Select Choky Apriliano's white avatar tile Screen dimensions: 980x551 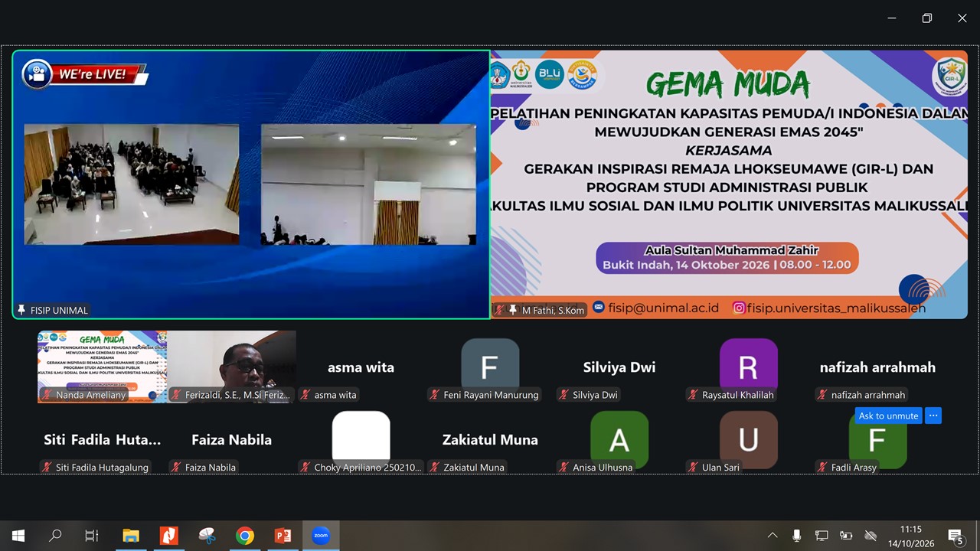361,439
